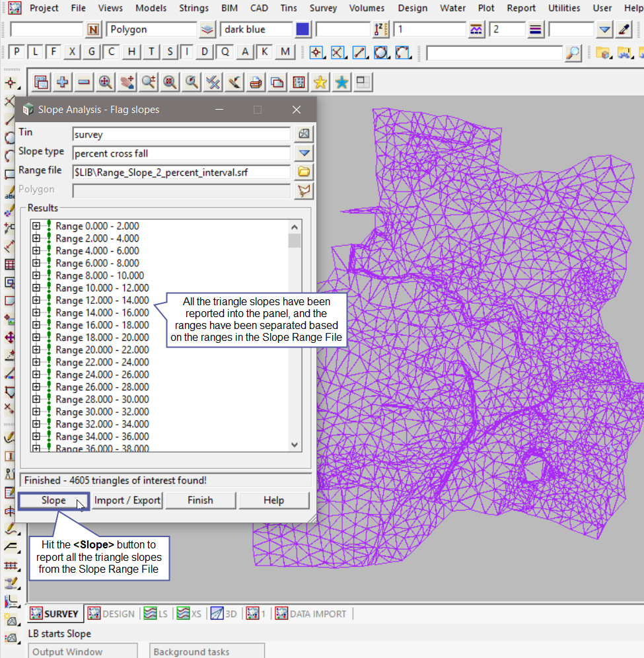Expand the Range 0.000 - 2.000 node

click(x=36, y=226)
